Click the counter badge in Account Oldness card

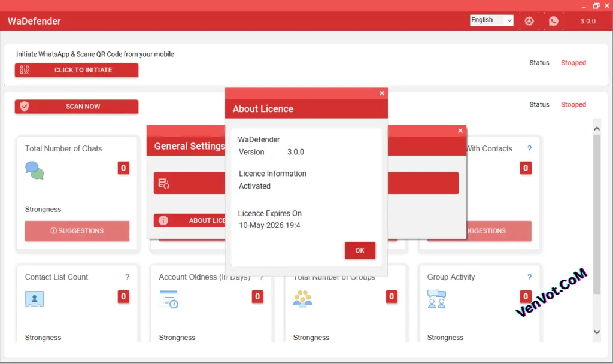point(257,296)
